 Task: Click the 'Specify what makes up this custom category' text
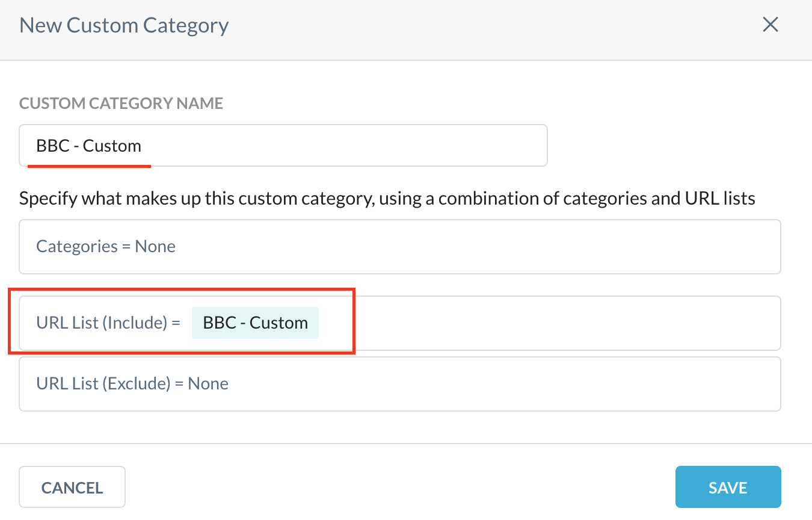[387, 198]
